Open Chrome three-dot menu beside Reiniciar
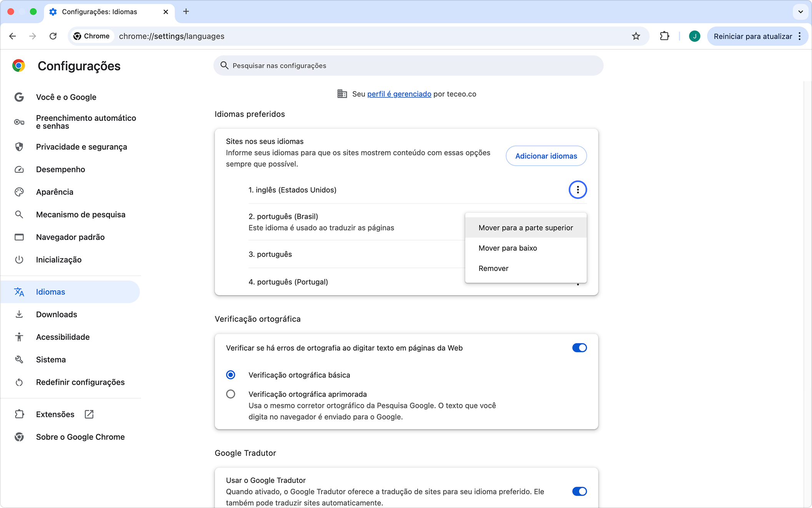The height and width of the screenshot is (508, 812). coord(800,36)
